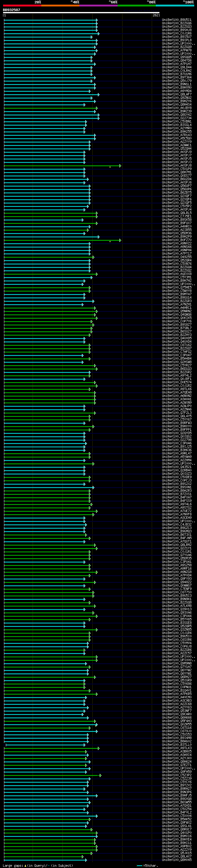Select UniRef100_B6ZBT5 label
Image resolution: width=197 pixels, height=868 pixels.
[177, 193]
